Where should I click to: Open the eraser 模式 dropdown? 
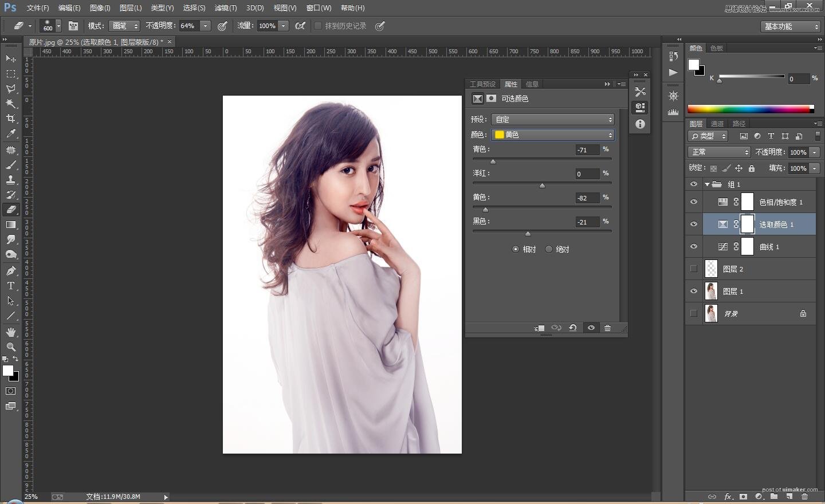[x=124, y=26]
